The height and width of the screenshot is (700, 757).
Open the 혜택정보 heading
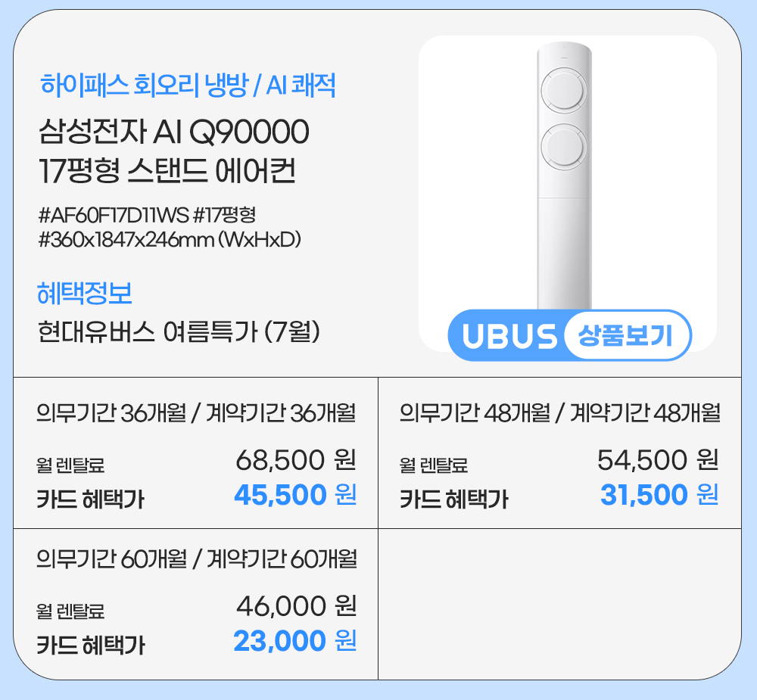(85, 292)
